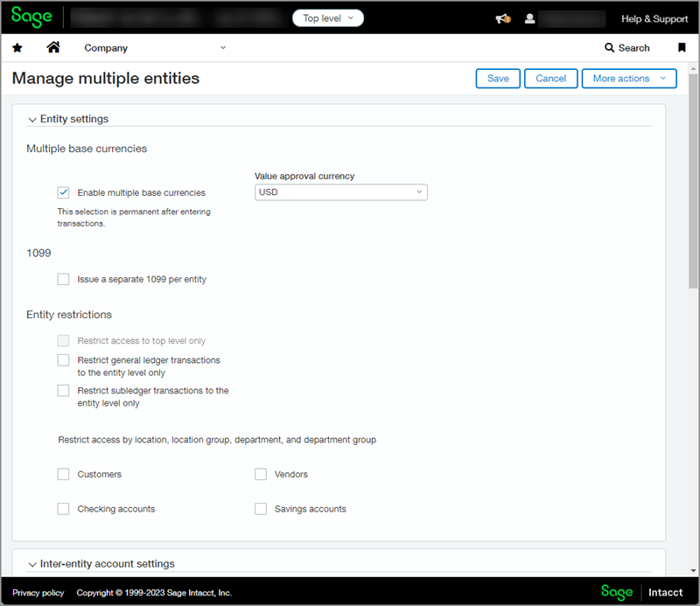Open announcements megaphone icon

[502, 18]
